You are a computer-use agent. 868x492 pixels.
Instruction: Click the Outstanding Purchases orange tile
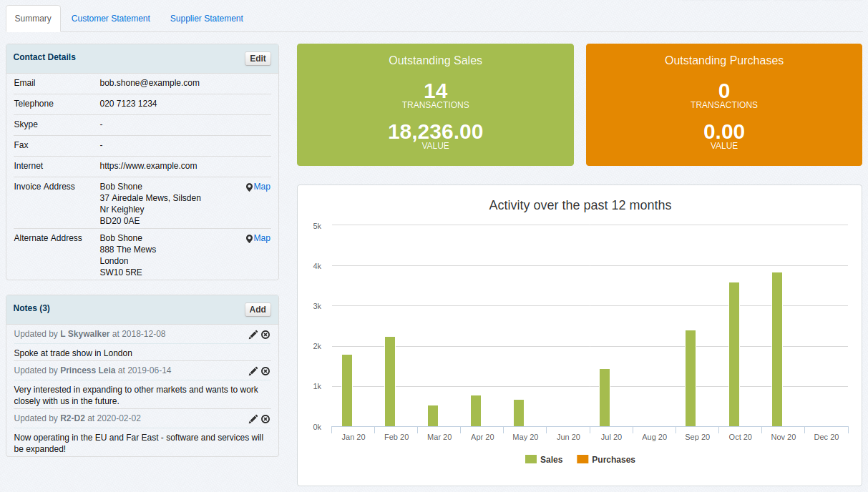point(723,104)
